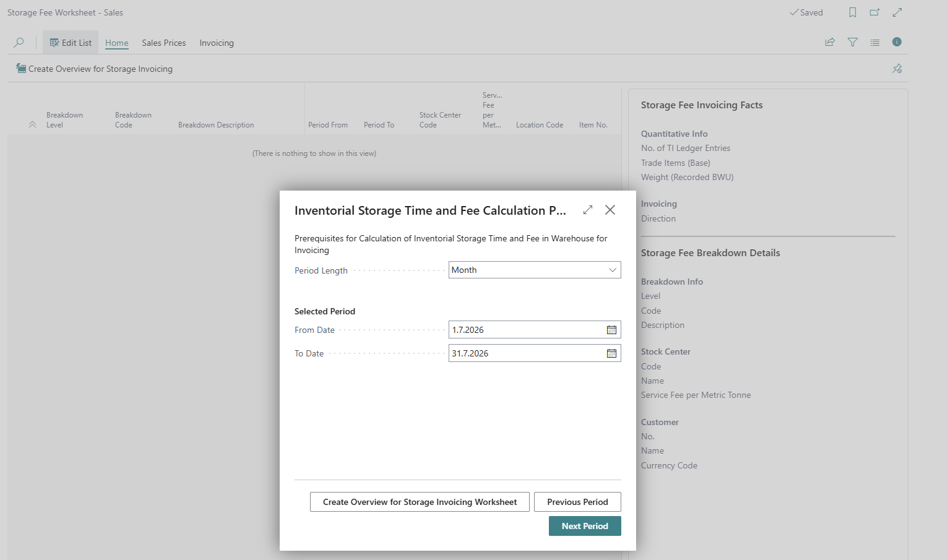
Task: Collapse Storage Fee Breakdown Details section
Action: [x=710, y=253]
